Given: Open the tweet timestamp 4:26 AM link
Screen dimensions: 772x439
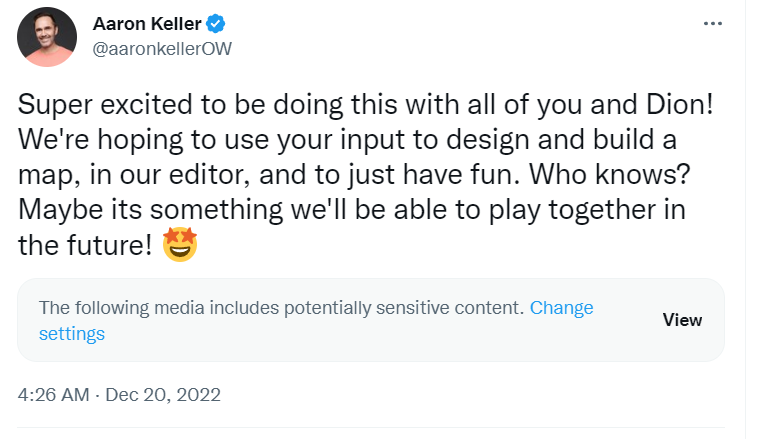Looking at the screenshot, I should coord(54,394).
